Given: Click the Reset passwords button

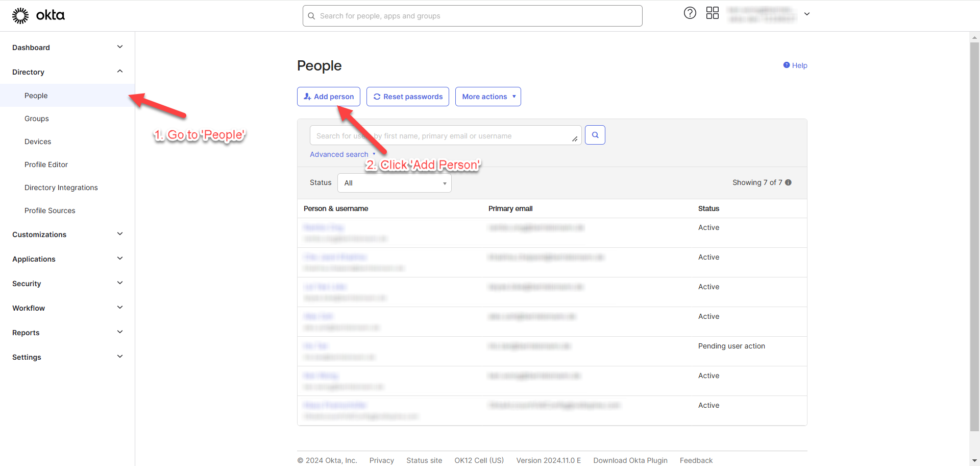Looking at the screenshot, I should point(407,97).
